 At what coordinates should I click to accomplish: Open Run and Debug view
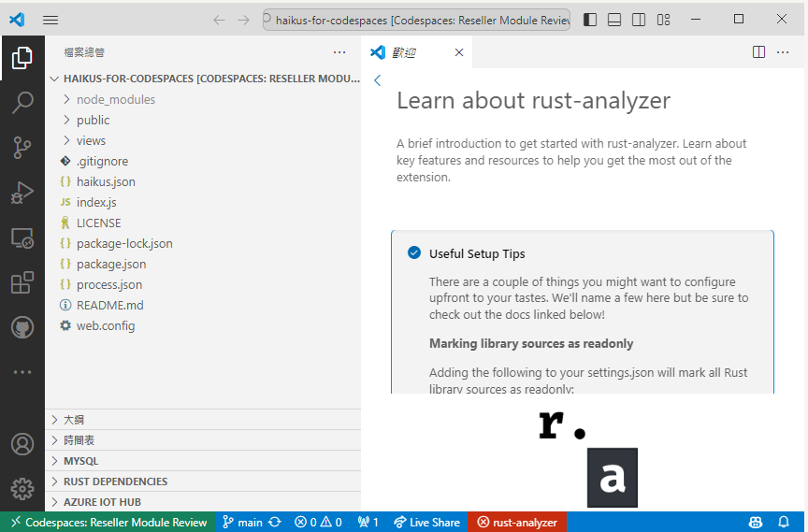[x=22, y=193]
